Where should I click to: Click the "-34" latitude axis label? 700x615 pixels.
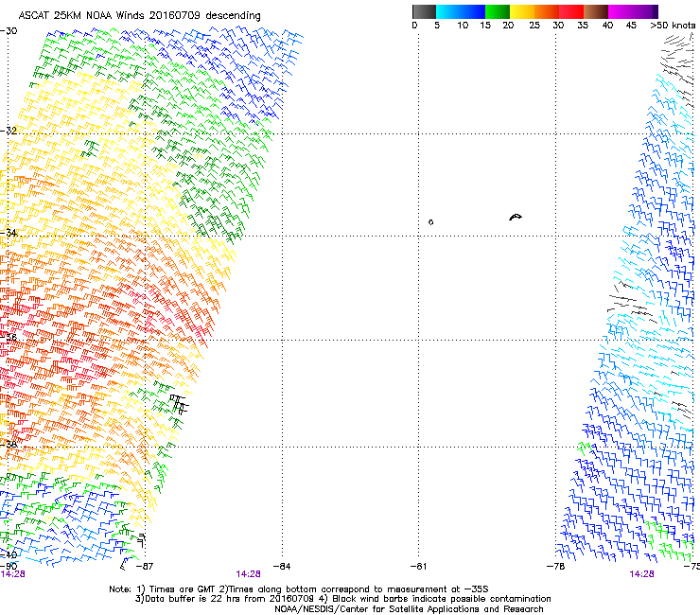pyautogui.click(x=9, y=233)
